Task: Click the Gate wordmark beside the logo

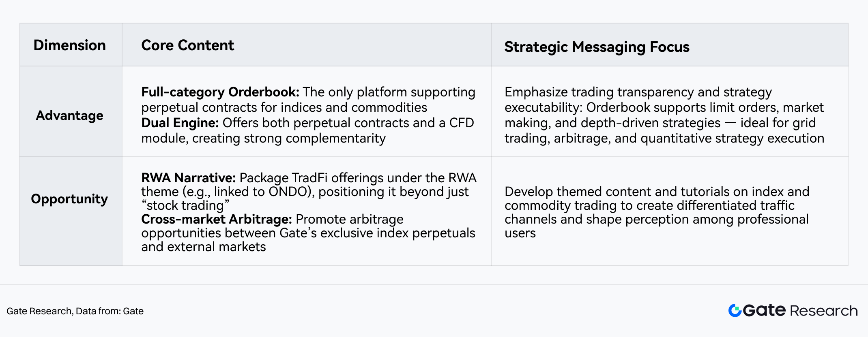Action: click(765, 311)
